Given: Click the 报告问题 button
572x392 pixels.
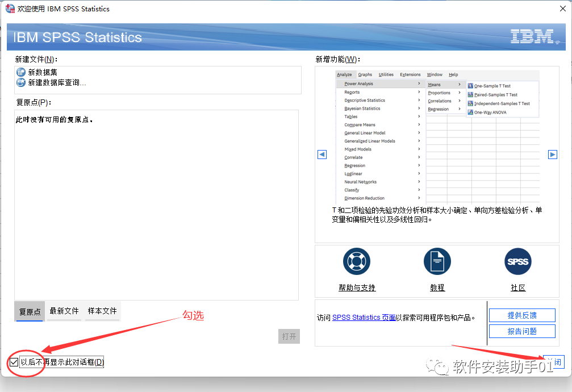Looking at the screenshot, I should click(x=522, y=331).
